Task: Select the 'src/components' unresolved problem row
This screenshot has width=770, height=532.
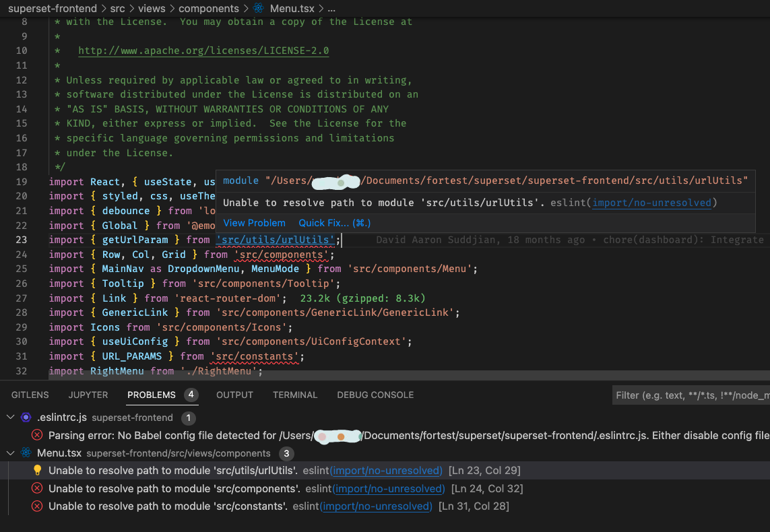Action: (x=385, y=488)
